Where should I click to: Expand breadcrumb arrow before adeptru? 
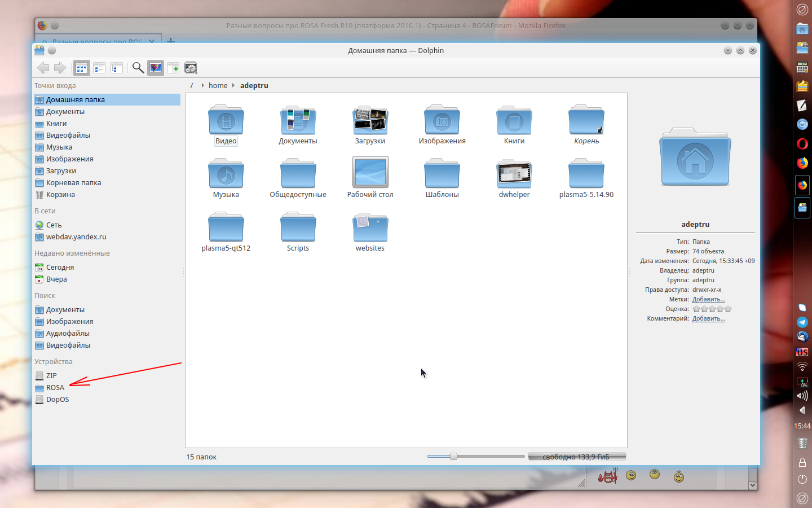(x=233, y=86)
